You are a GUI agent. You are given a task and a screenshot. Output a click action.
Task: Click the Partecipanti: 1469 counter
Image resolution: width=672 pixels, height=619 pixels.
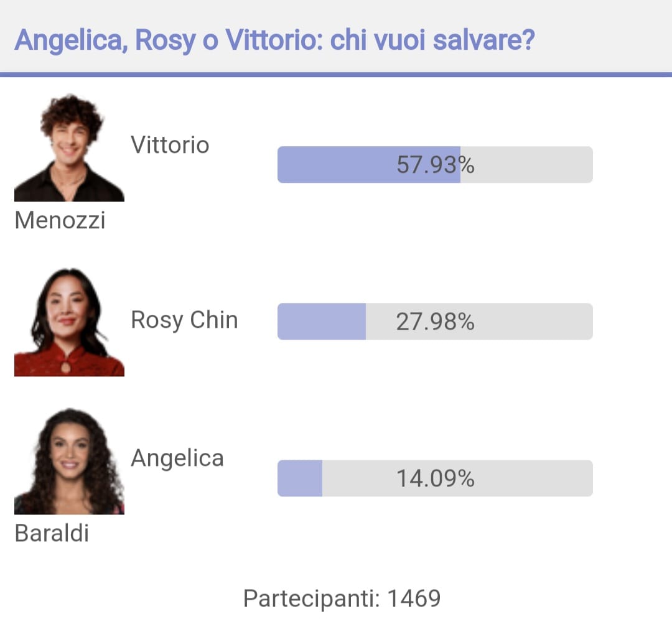(x=342, y=598)
